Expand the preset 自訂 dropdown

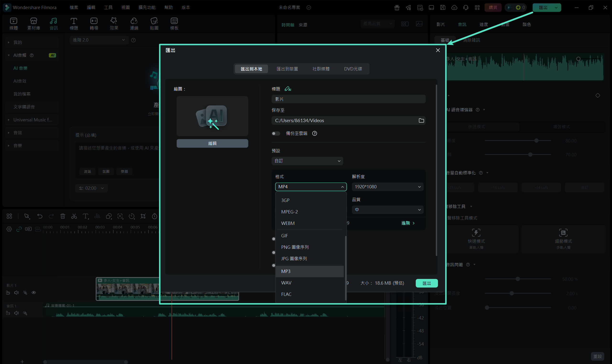pyautogui.click(x=307, y=161)
